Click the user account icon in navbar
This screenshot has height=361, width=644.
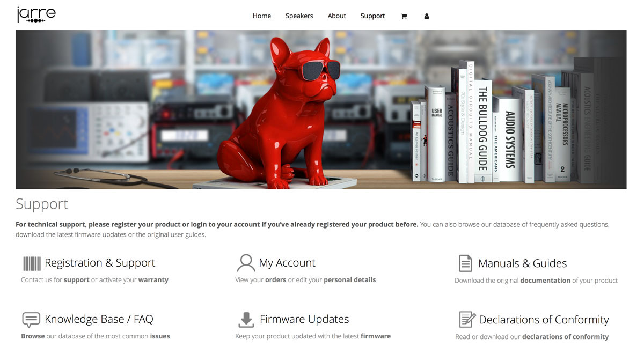(427, 16)
